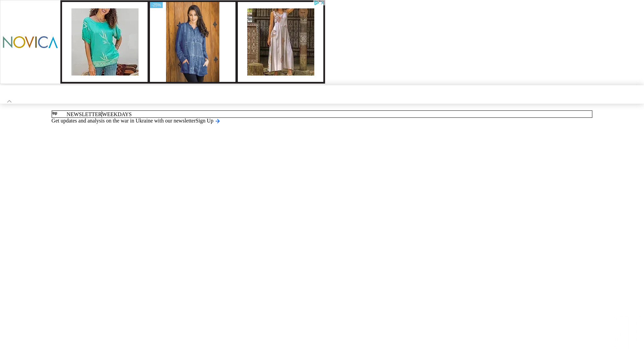Image resolution: width=644 pixels, height=349 pixels.
Task: Open the white sleeveless maxi dress image
Action: pos(280,42)
